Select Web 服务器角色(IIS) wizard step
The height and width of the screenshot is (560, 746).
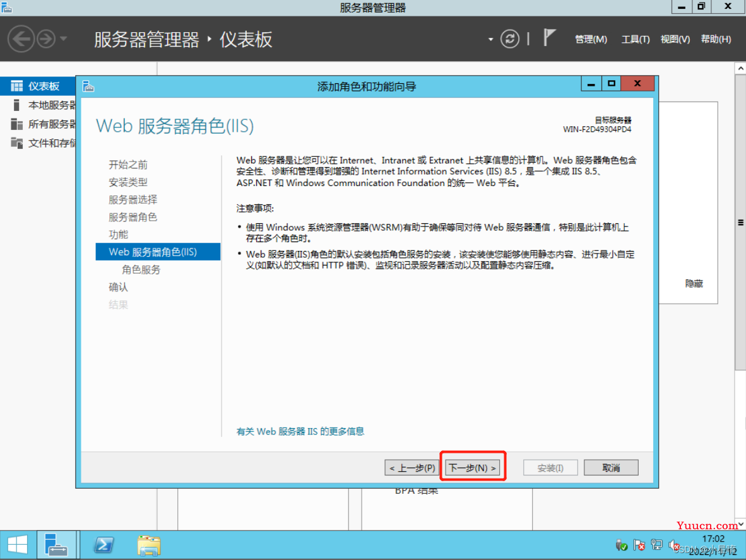point(158,252)
